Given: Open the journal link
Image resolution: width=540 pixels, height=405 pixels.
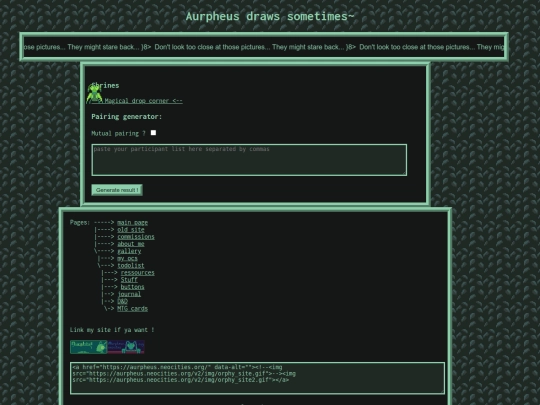Looking at the screenshot, I should [x=129, y=294].
